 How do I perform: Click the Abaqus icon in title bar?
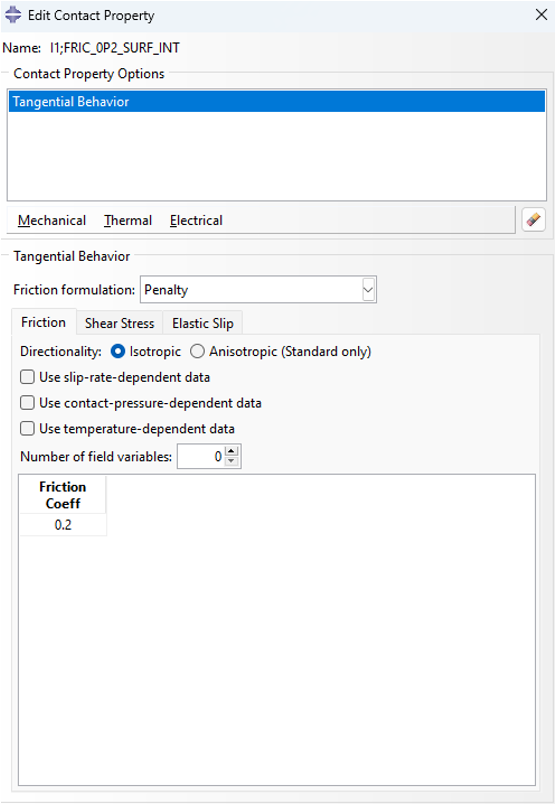point(13,15)
